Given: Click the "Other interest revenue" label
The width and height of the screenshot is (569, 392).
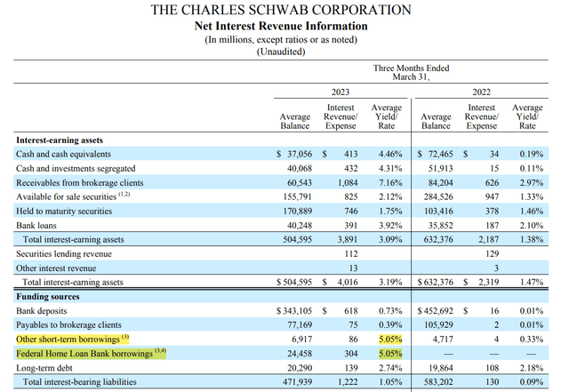Looking at the screenshot, I should click(x=56, y=268).
